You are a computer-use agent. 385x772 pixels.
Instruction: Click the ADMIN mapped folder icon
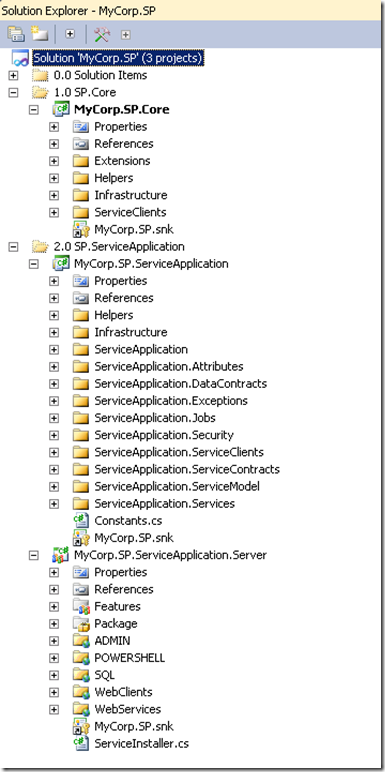coord(81,641)
